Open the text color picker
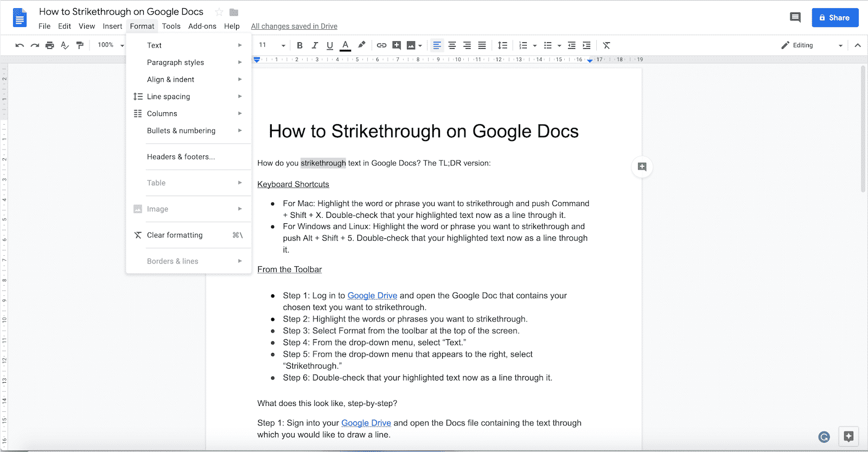The height and width of the screenshot is (452, 868). pos(345,46)
